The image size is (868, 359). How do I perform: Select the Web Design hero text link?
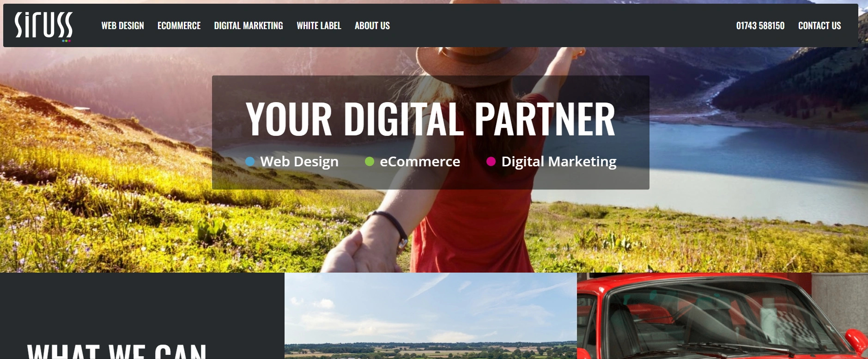click(x=299, y=162)
